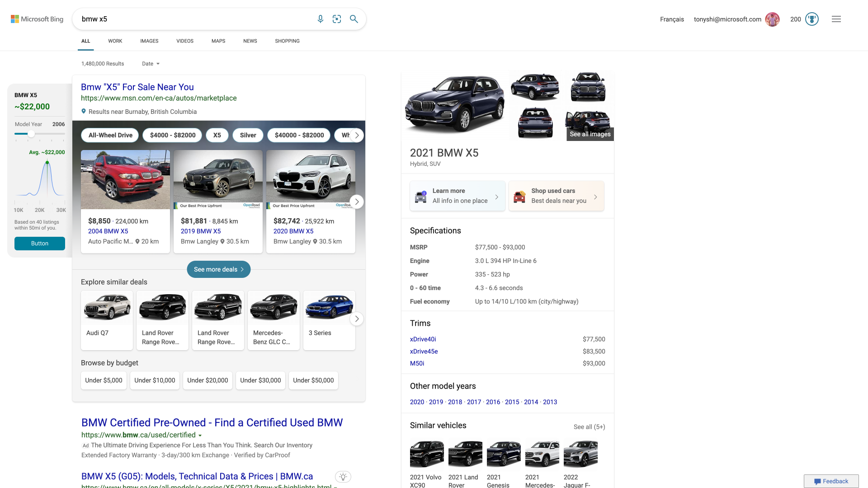This screenshot has height=488, width=868.
Task: Toggle the All-Wheel Drive filter chip
Action: (x=110, y=135)
